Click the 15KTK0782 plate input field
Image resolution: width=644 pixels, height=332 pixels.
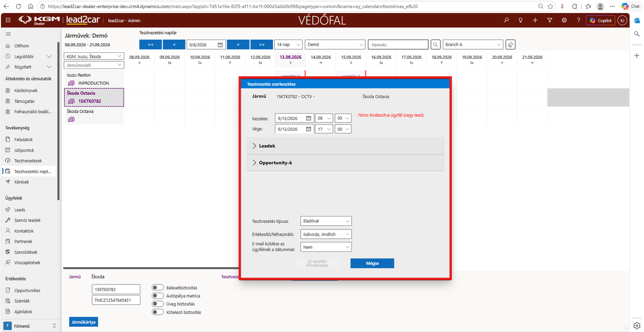coord(116,289)
